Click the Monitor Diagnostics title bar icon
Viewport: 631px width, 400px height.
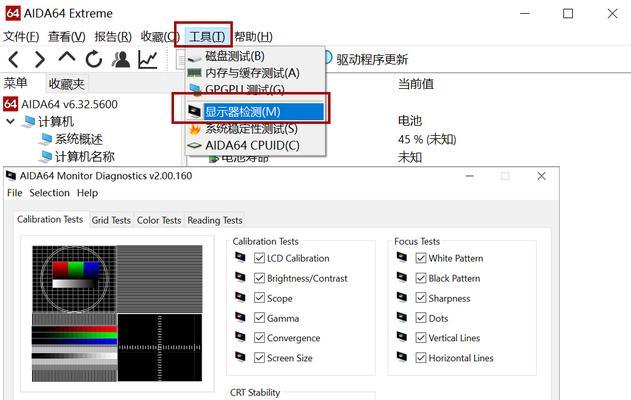[x=11, y=176]
